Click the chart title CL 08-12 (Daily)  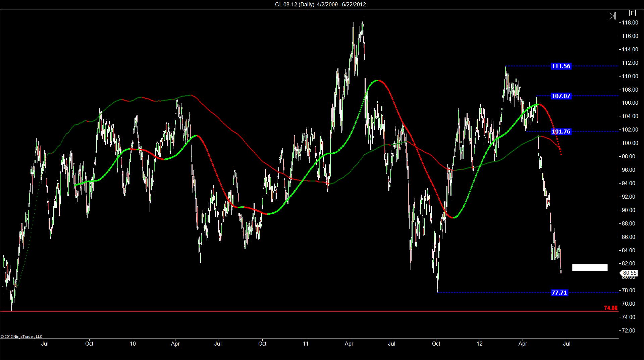click(x=295, y=4)
